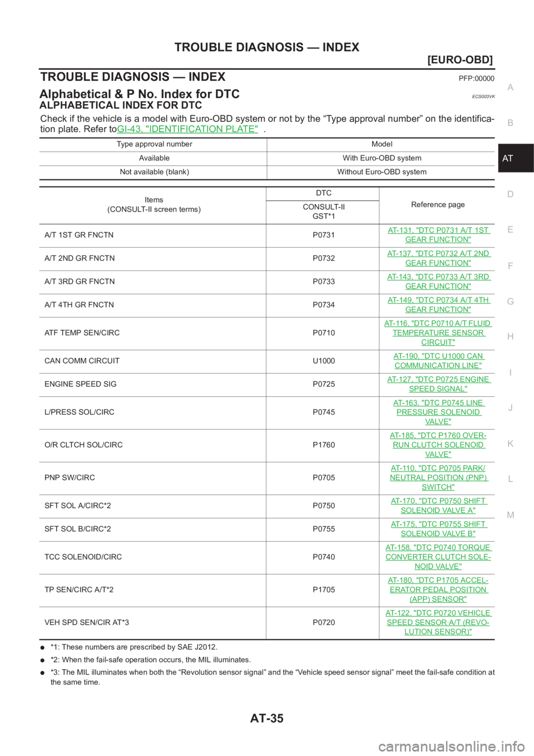Open AT-137 DTC P0732 2nd gear function link
The image size is (534, 756).
click(438, 258)
